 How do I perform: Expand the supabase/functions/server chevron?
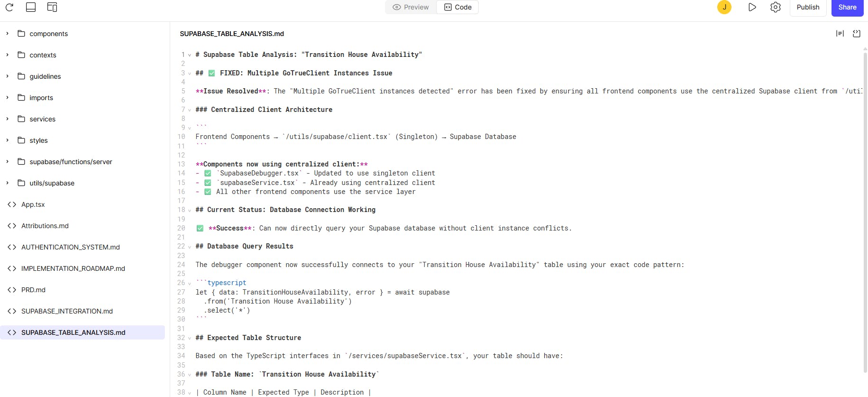7,162
